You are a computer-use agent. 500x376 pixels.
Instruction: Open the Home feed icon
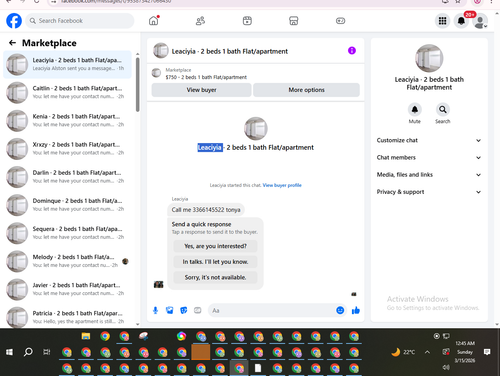click(x=154, y=21)
